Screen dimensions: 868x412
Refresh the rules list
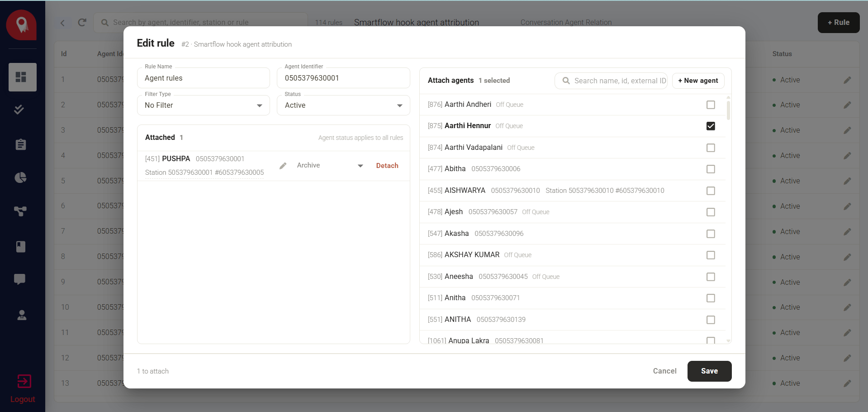point(82,23)
